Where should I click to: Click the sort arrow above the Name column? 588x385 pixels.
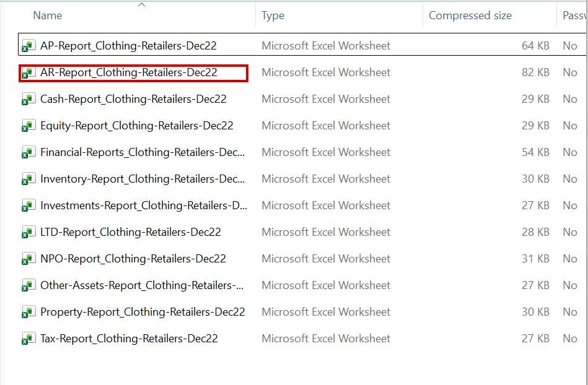pos(141,4)
